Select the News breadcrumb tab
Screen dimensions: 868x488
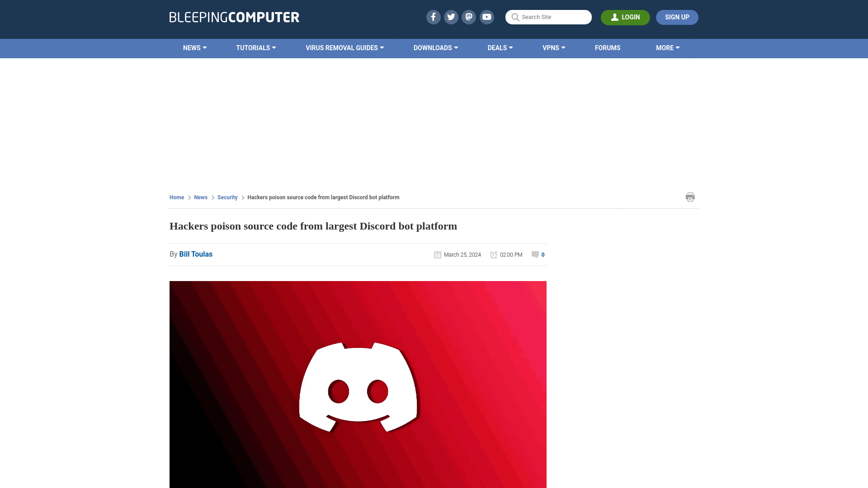tap(201, 197)
